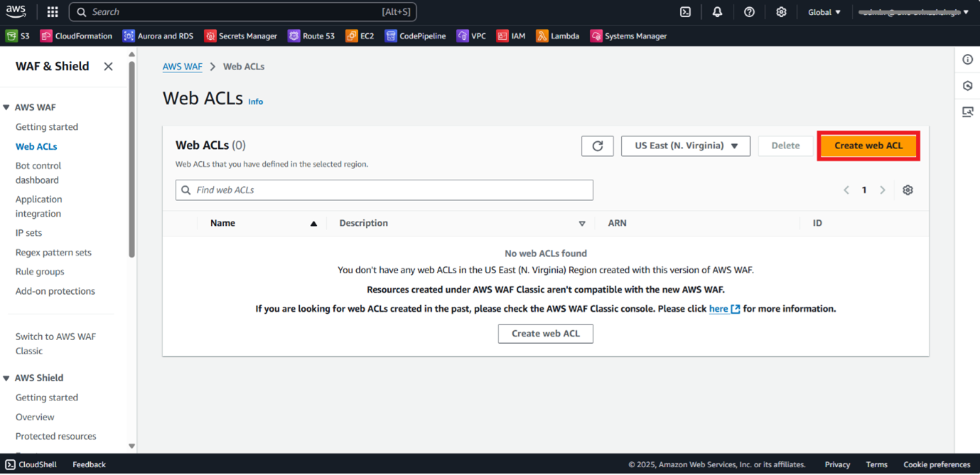Close the WAF & Shield side panel
The height and width of the screenshot is (475, 980).
108,66
